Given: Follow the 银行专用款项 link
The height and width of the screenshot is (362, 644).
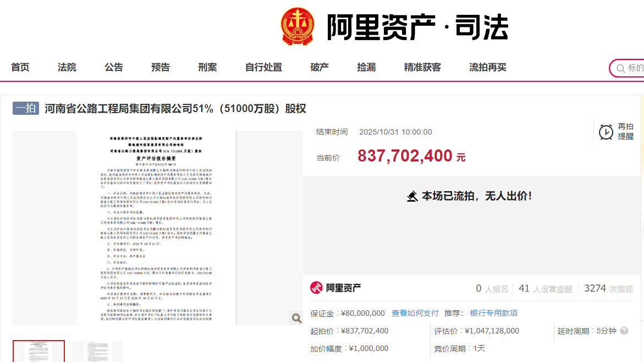Looking at the screenshot, I should (494, 313).
